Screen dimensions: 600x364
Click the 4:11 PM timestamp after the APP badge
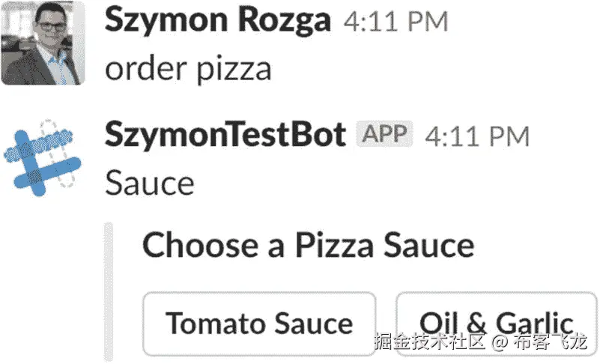[x=477, y=136]
